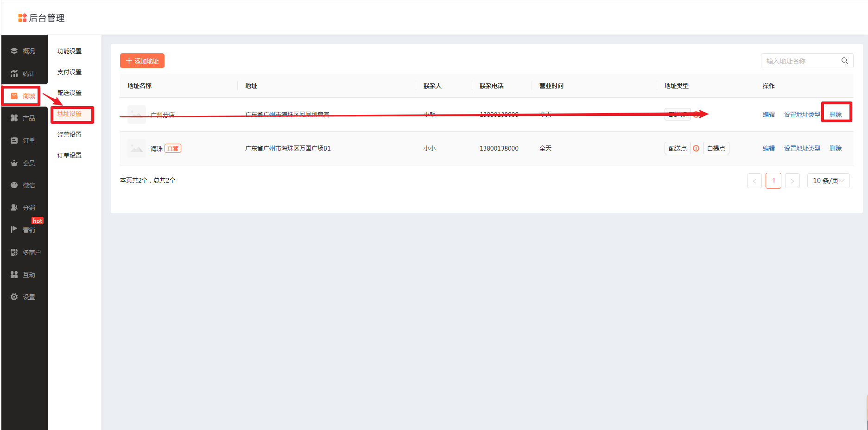Click the 营业时间 column header
Image resolution: width=868 pixels, height=430 pixels.
click(551, 86)
